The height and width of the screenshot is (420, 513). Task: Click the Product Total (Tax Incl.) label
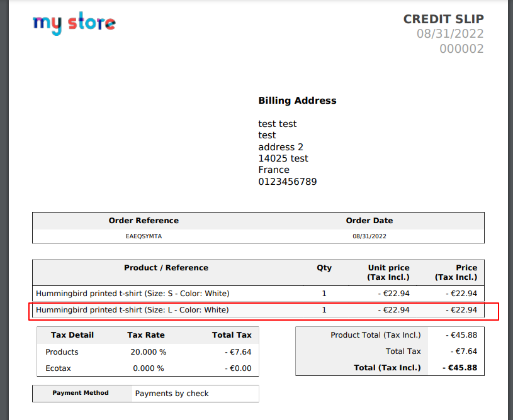pyautogui.click(x=376, y=335)
